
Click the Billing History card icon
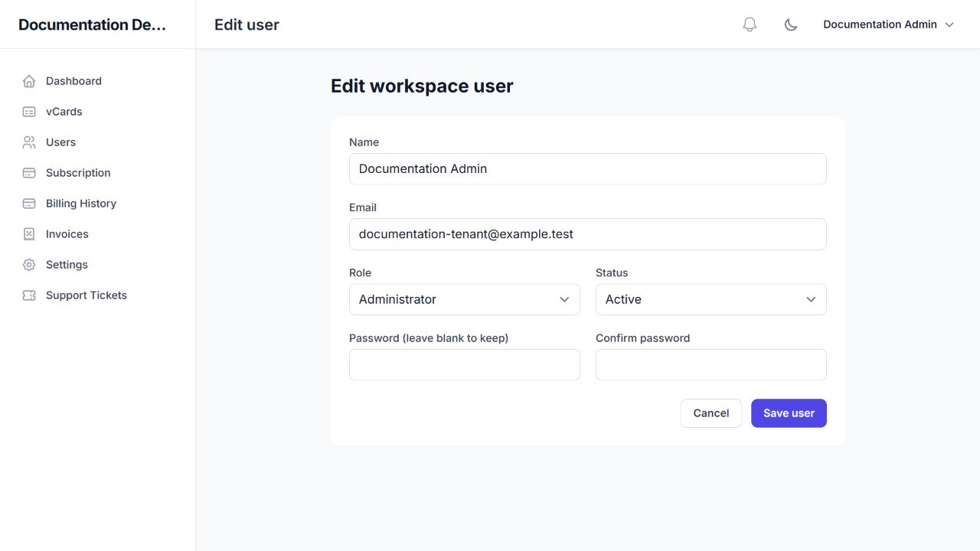tap(29, 204)
